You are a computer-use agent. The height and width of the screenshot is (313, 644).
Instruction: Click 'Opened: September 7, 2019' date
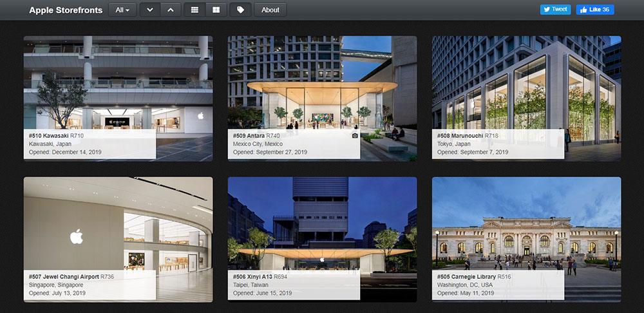coord(472,152)
